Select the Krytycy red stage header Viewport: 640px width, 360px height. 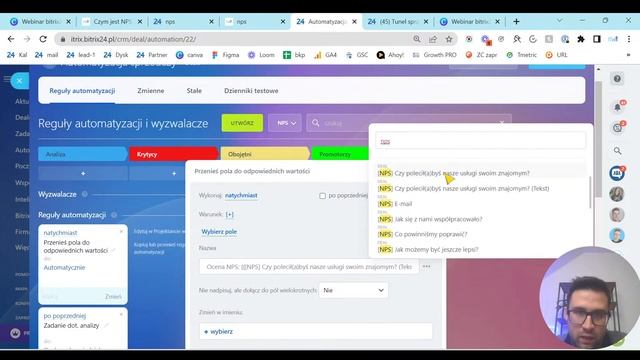[x=173, y=154]
